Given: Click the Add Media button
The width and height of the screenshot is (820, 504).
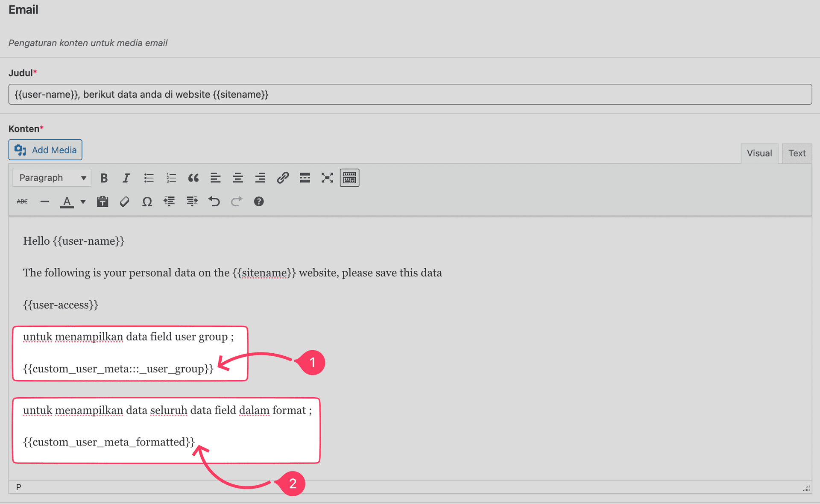Looking at the screenshot, I should tap(45, 150).
